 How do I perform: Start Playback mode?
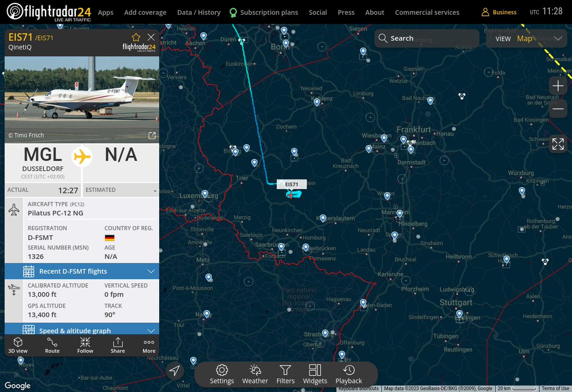[348, 374]
